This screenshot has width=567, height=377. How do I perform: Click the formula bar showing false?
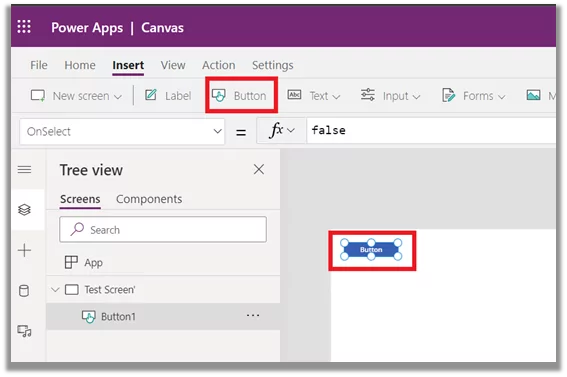[430, 130]
